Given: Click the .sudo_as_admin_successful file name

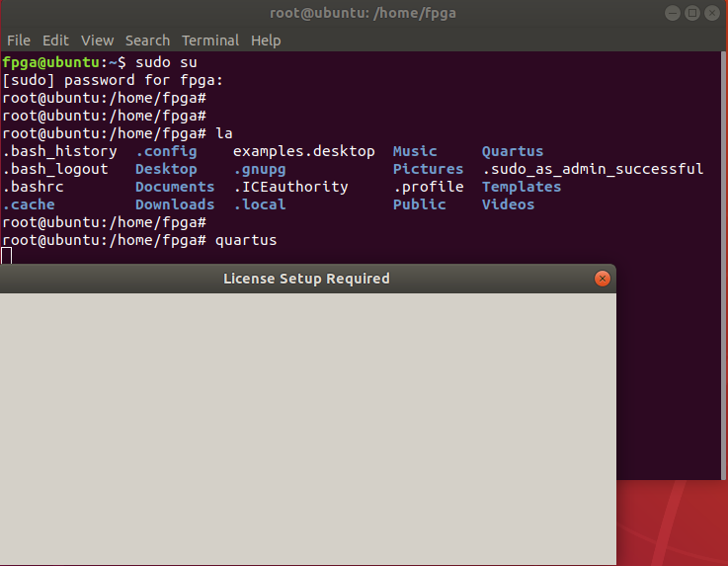Looking at the screenshot, I should pyautogui.click(x=593, y=169).
